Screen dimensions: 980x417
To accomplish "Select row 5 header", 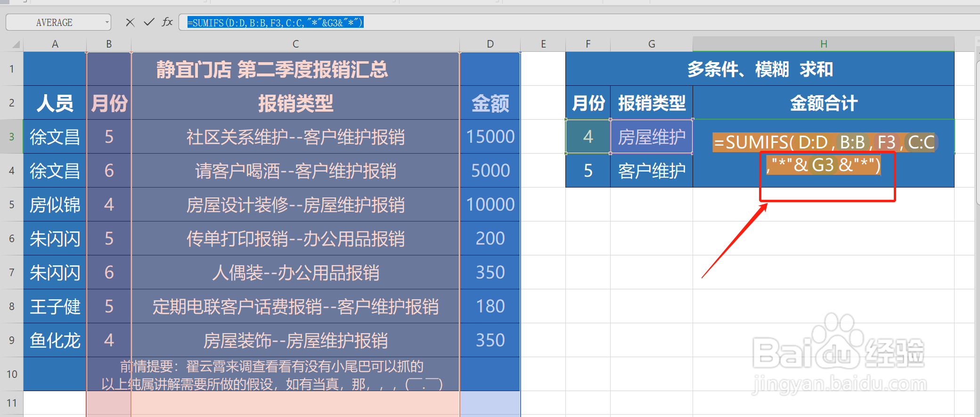I will pyautogui.click(x=11, y=204).
